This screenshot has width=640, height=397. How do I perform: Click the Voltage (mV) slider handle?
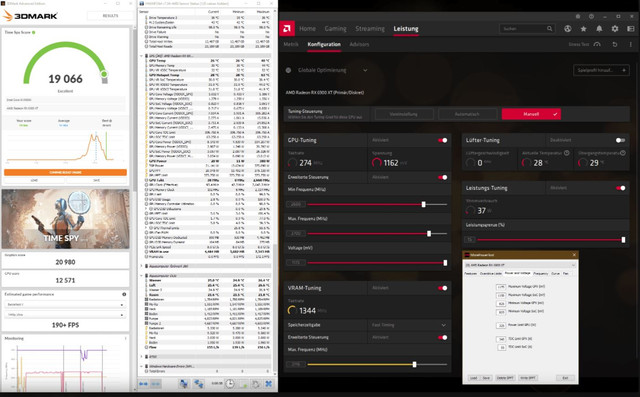tap(445, 263)
